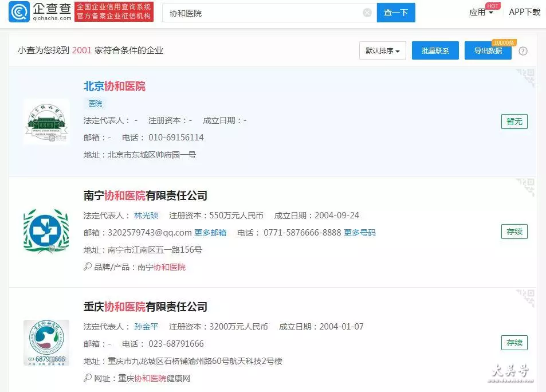The width and height of the screenshot is (546, 392).
Task: Click the 查一下 search button
Action: click(x=396, y=13)
